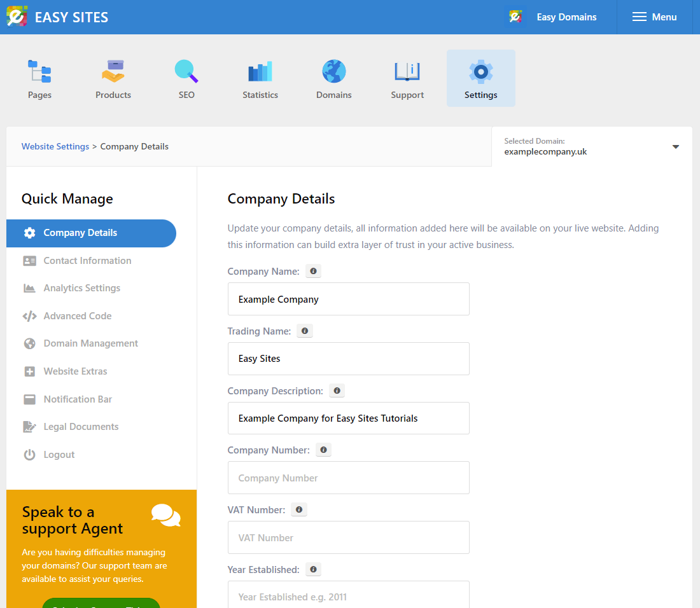Click the Speak to a support Agent heading
This screenshot has width=700, height=608.
pyautogui.click(x=73, y=520)
